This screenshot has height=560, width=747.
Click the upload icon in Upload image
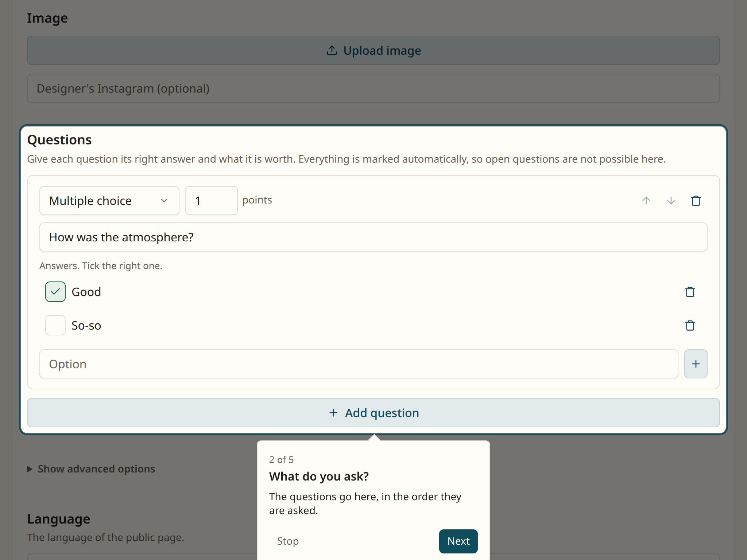coord(332,50)
